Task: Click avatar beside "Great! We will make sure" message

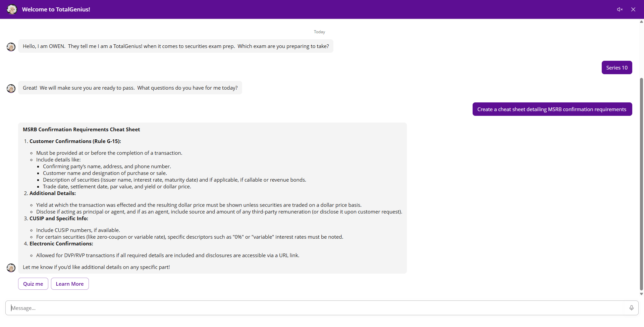Action: tap(11, 89)
